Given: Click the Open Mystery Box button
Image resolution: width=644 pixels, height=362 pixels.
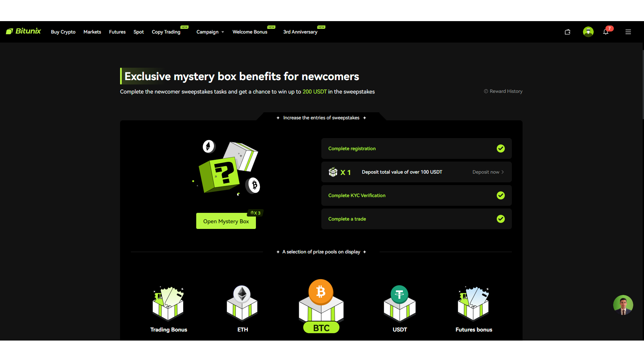Looking at the screenshot, I should click(x=226, y=221).
